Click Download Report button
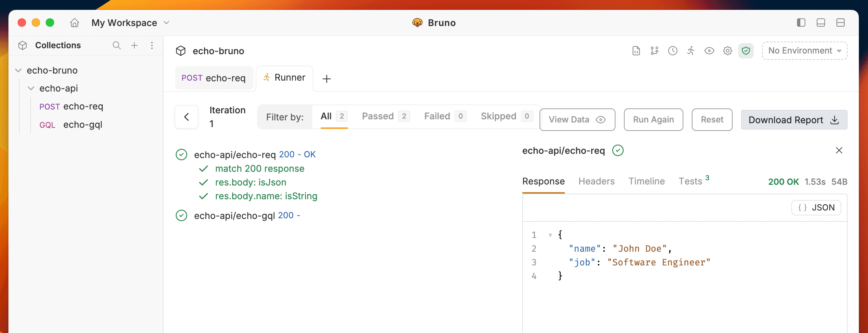Image resolution: width=868 pixels, height=333 pixels. [793, 120]
